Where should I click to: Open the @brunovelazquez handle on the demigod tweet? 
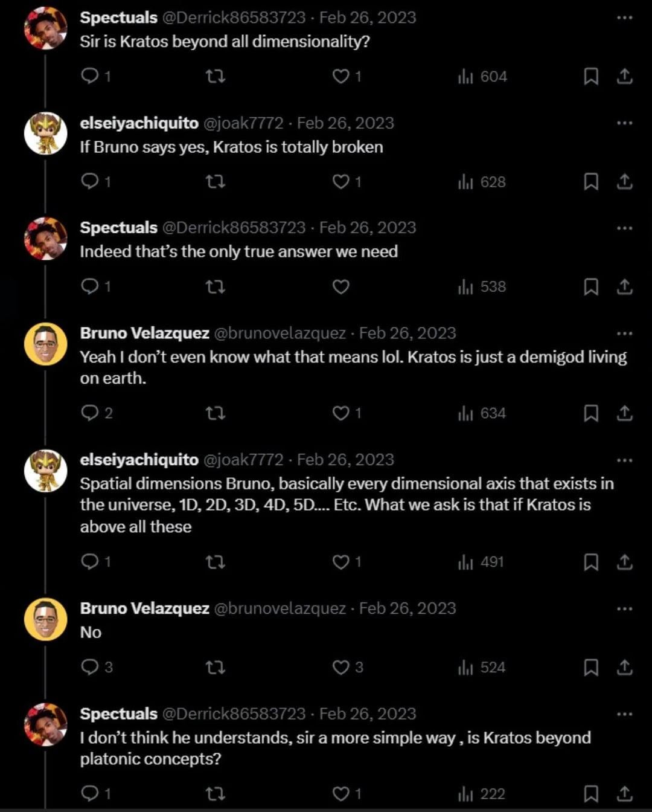pos(280,333)
